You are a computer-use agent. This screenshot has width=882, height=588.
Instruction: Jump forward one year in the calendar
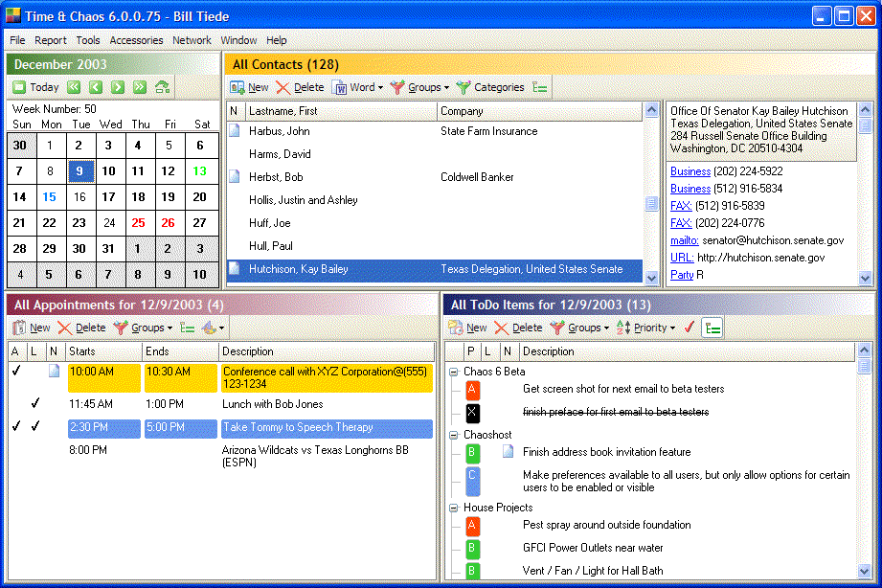point(140,87)
